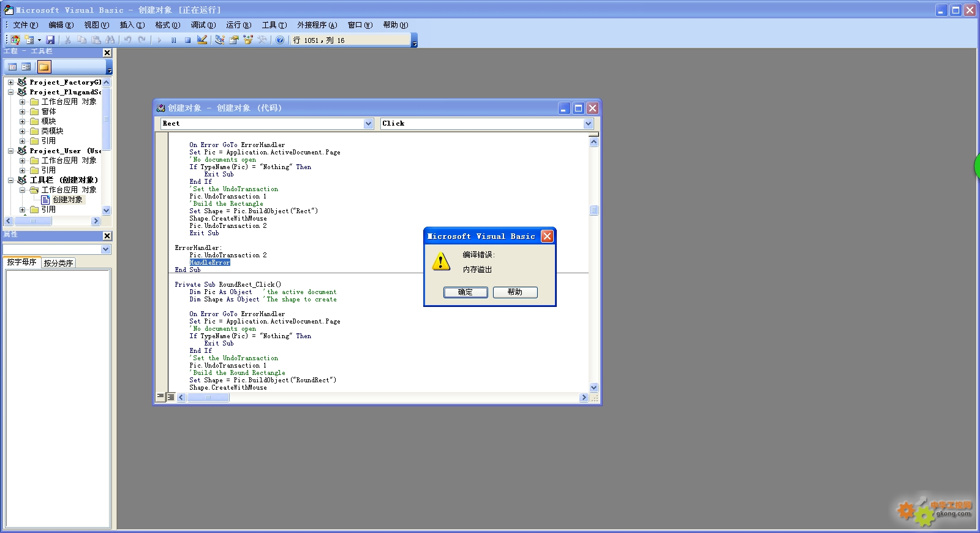This screenshot has height=533, width=980.
Task: Click 确定 in the error dialog
Action: [466, 292]
